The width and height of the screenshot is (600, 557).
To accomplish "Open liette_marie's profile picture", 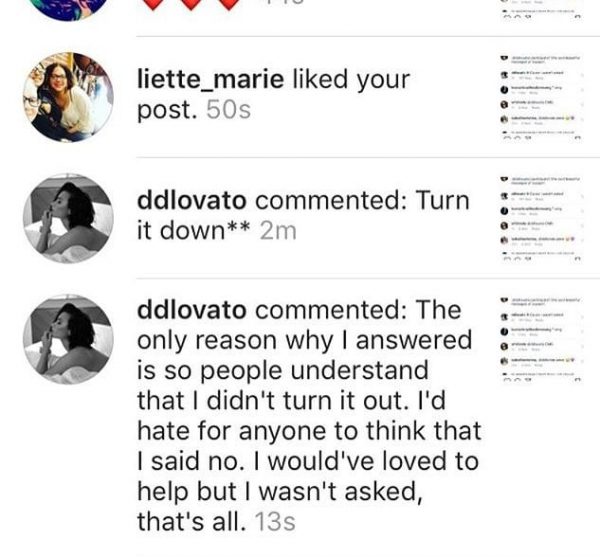I will tap(68, 97).
